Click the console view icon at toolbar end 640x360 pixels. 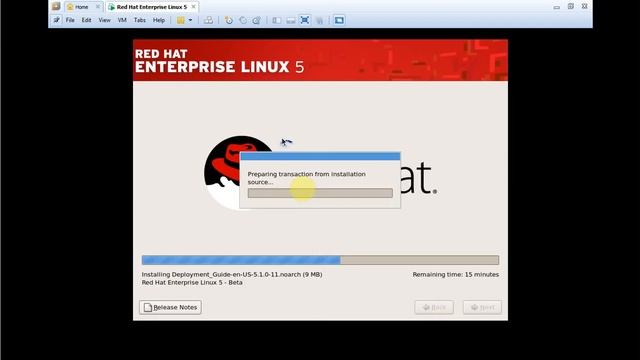click(339, 20)
